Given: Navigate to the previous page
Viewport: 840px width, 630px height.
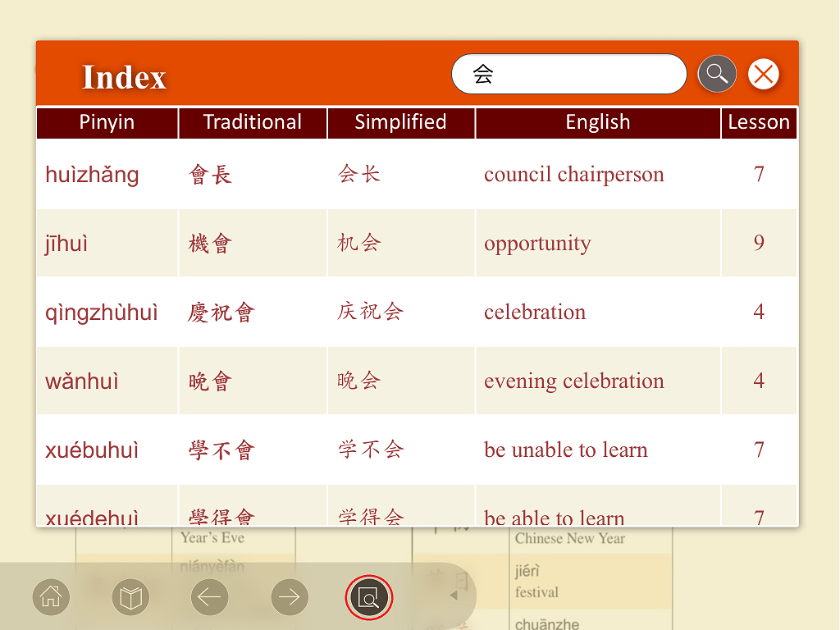Looking at the screenshot, I should coord(210,597).
